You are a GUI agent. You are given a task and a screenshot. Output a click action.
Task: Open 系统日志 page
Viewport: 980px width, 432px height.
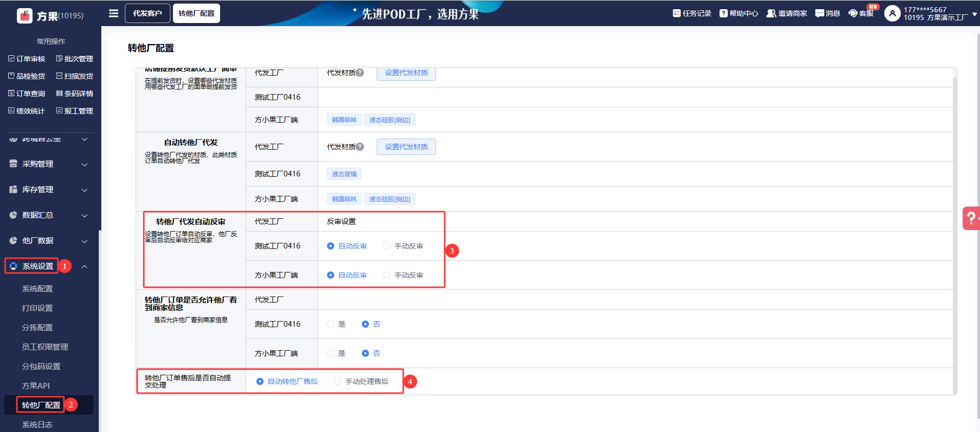coord(37,425)
